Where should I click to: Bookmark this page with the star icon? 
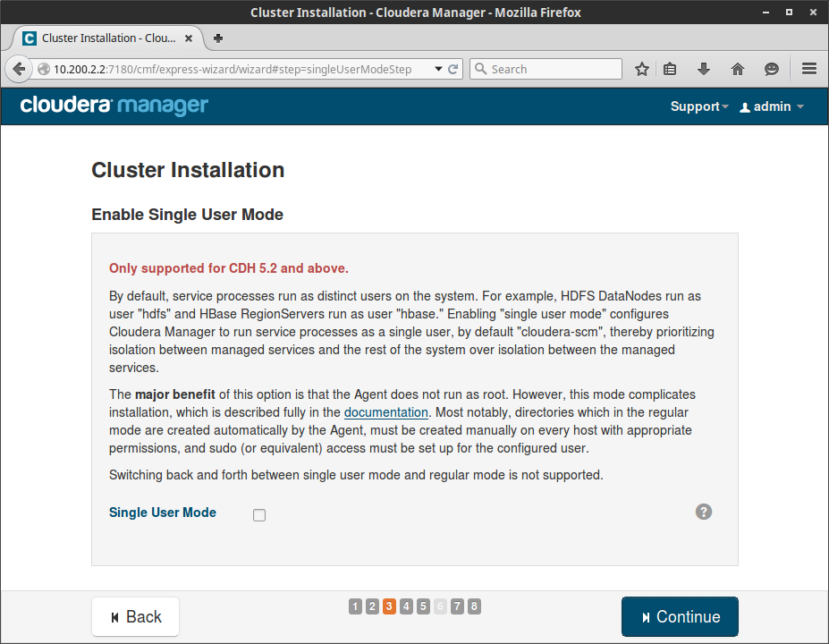point(642,69)
